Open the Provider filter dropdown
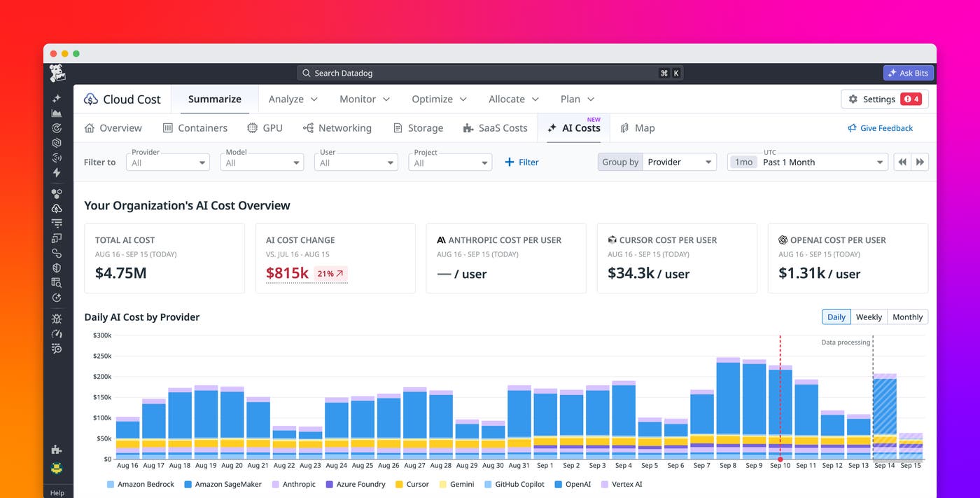 click(168, 162)
